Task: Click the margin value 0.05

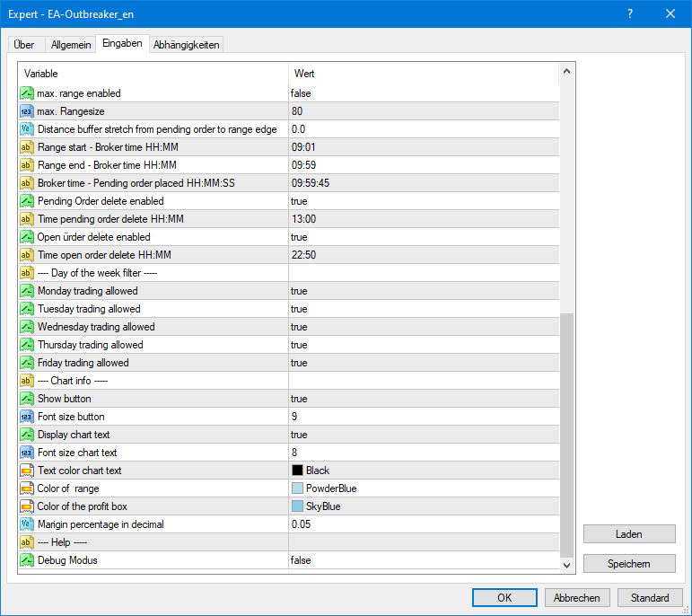Action: (301, 524)
